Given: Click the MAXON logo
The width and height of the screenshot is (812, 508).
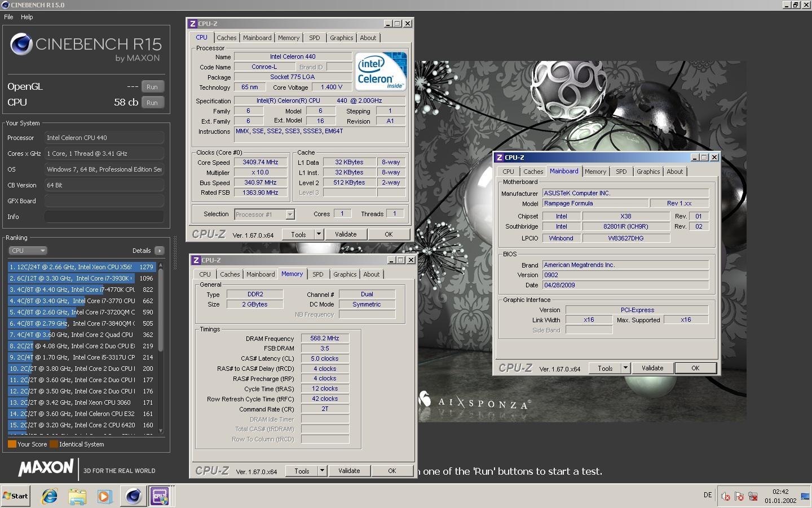Looking at the screenshot, I should (x=46, y=467).
